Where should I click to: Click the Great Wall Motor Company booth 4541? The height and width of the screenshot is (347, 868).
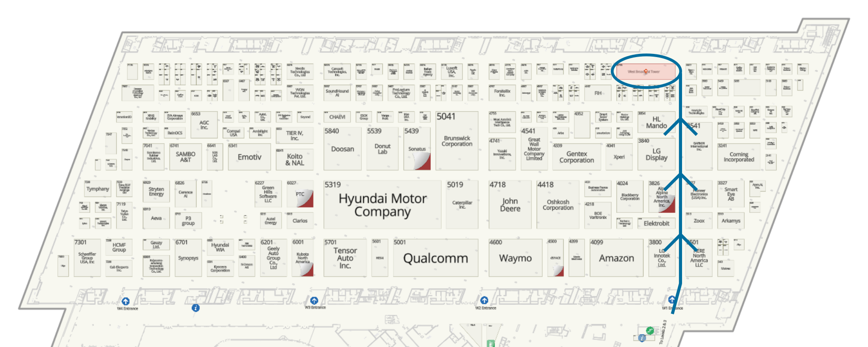tap(534, 149)
